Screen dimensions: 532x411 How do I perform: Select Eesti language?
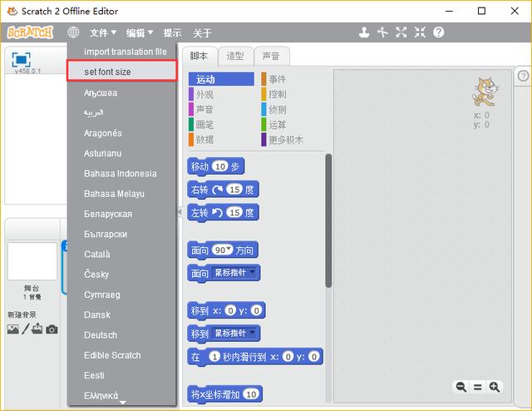click(122, 375)
